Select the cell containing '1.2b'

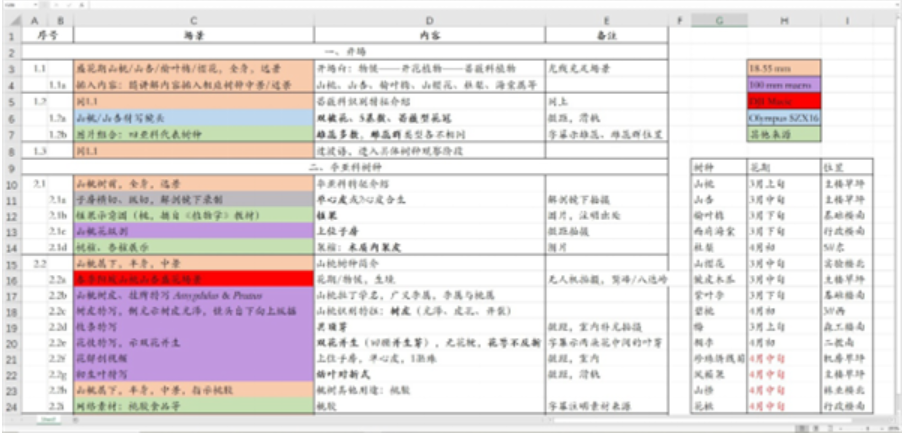coord(61,134)
